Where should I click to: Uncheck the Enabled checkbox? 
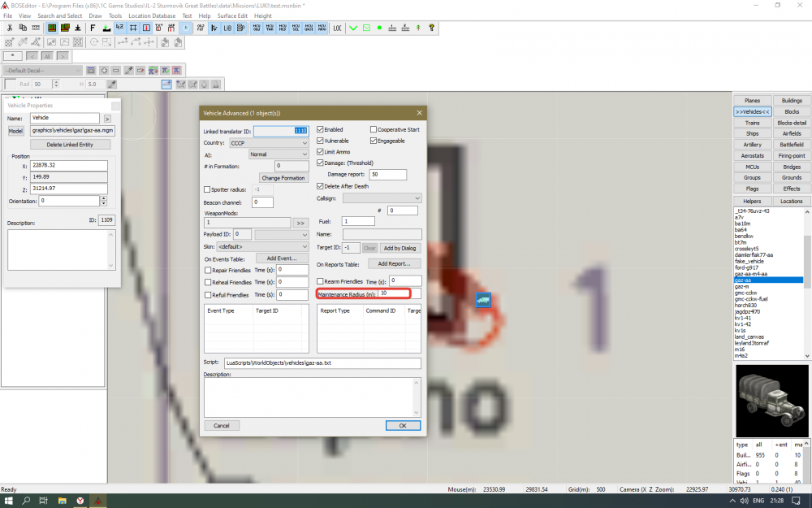[x=320, y=129]
